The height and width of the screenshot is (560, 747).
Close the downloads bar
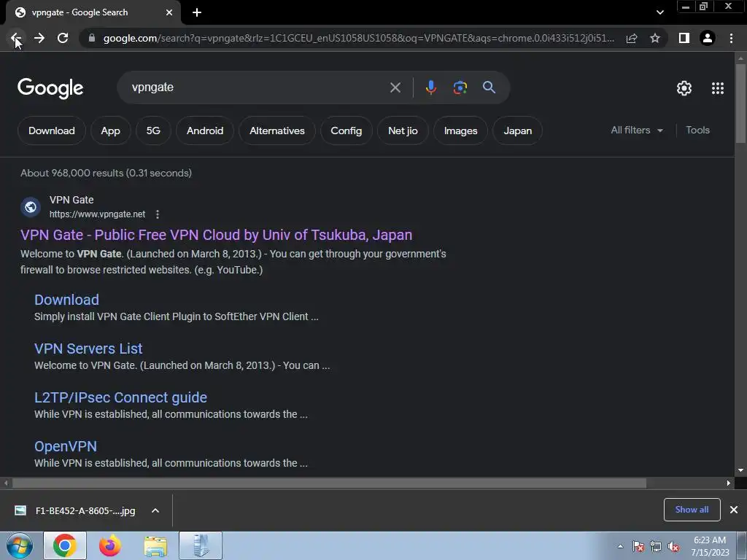[734, 510]
